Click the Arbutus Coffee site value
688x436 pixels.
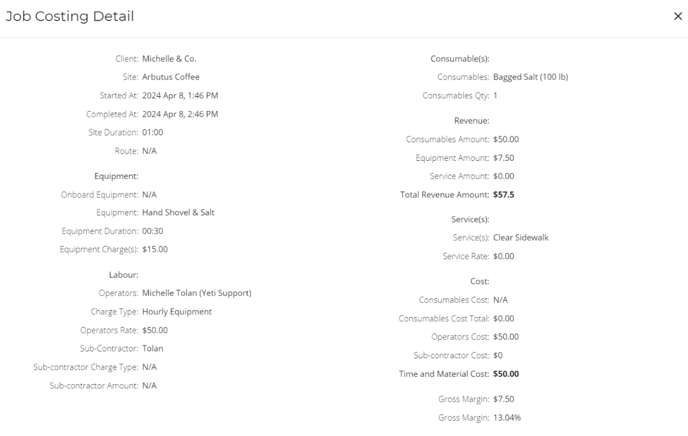(171, 77)
